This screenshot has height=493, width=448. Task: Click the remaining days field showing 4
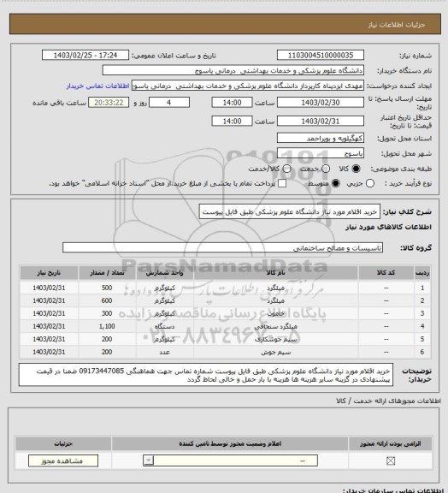coord(169,103)
